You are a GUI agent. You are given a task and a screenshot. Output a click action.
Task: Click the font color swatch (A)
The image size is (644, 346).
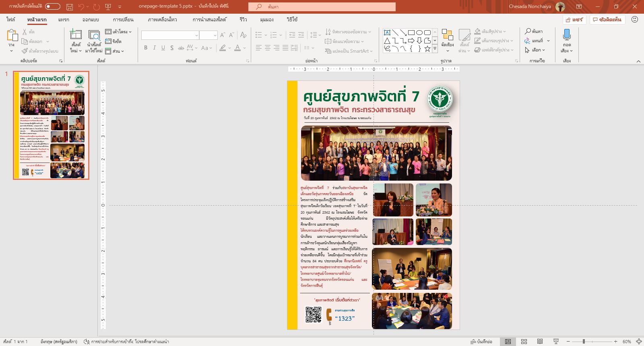[x=237, y=48]
